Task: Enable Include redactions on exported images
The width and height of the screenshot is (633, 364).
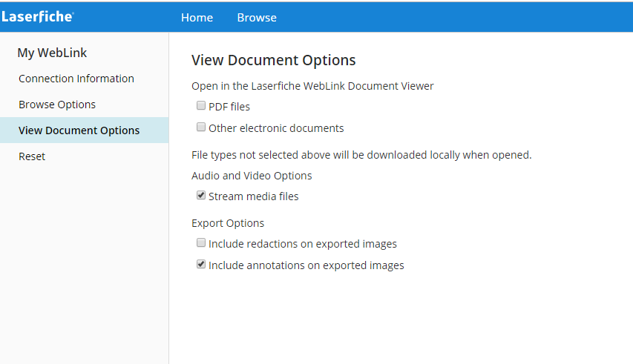Action: (x=201, y=243)
